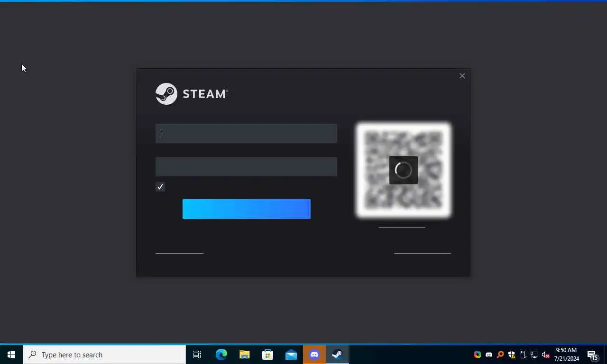Click the colorful circular tray icon
This screenshot has height=364, width=607.
click(478, 355)
